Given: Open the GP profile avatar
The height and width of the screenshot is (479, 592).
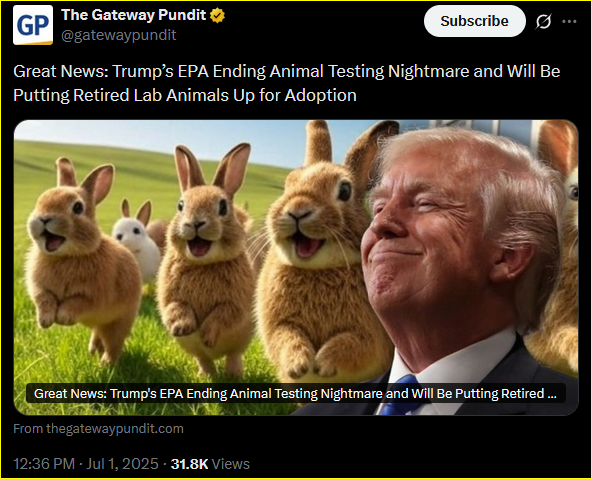Looking at the screenshot, I should pyautogui.click(x=33, y=25).
